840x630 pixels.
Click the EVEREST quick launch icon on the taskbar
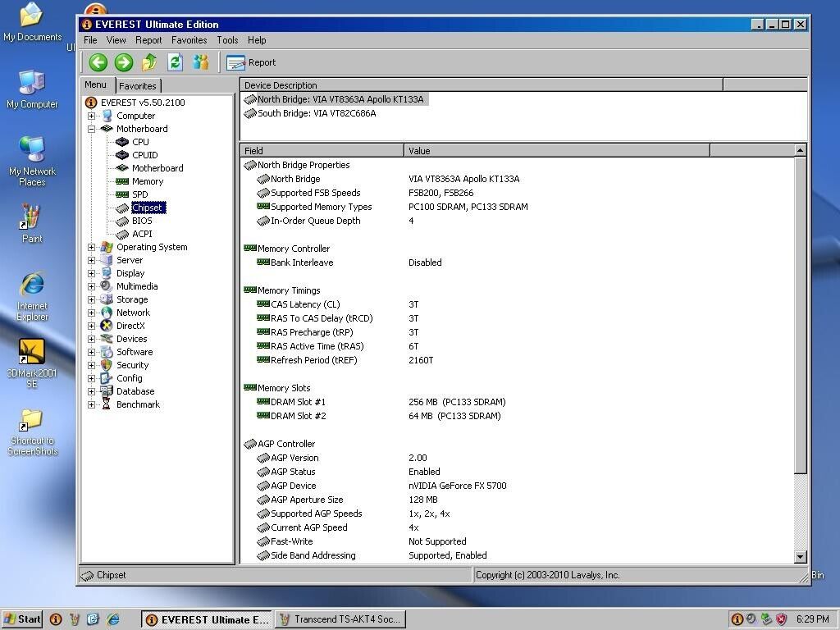point(56,619)
